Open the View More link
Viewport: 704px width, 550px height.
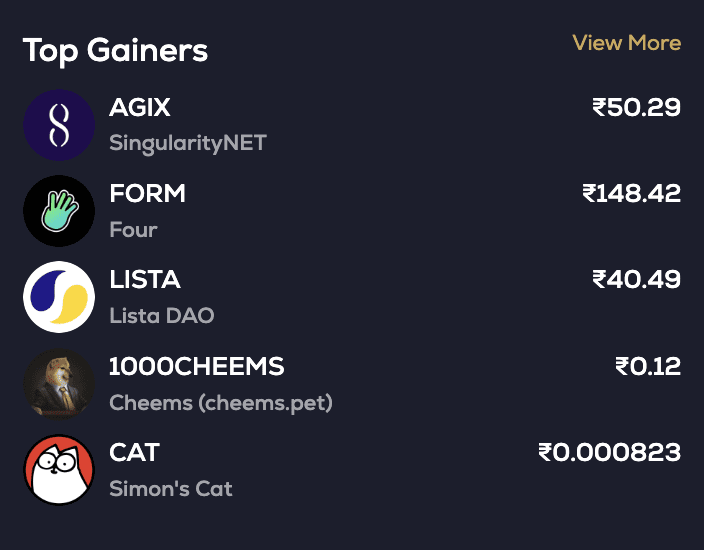coord(626,43)
